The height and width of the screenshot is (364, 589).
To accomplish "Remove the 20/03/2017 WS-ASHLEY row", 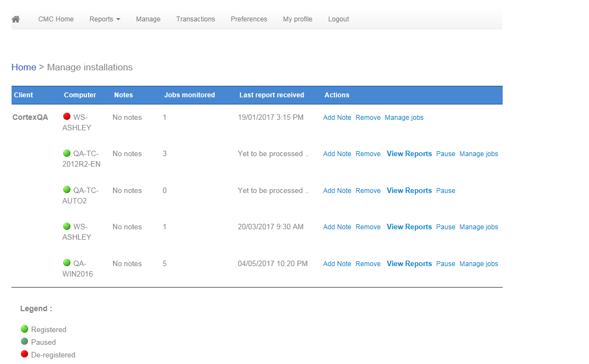I will coord(368,227).
